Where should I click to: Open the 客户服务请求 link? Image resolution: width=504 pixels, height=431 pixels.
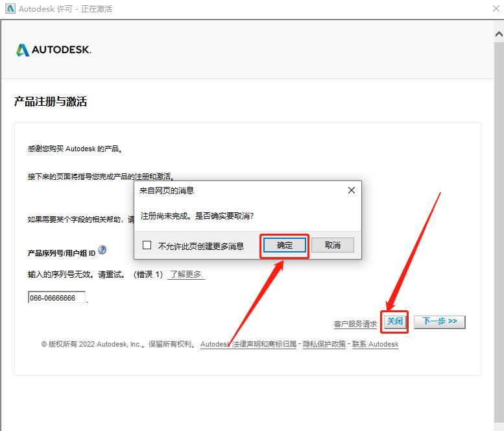coord(355,324)
